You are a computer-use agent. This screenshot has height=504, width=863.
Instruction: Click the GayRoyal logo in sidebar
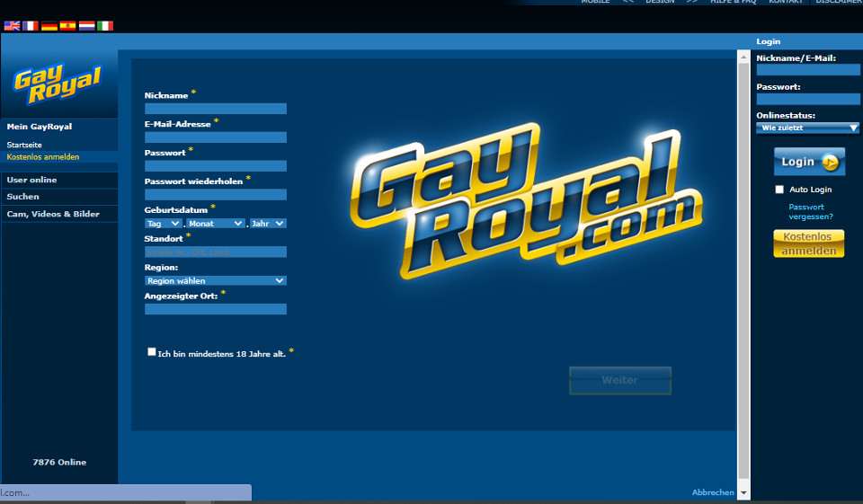pyautogui.click(x=58, y=85)
